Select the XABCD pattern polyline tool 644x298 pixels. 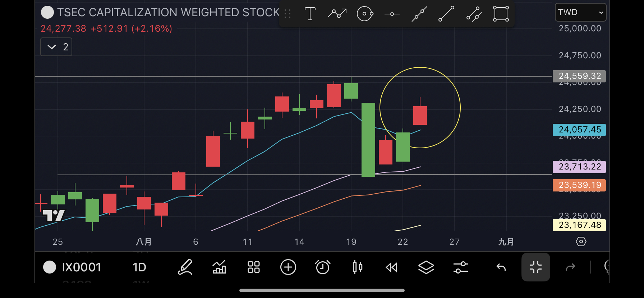click(x=337, y=14)
